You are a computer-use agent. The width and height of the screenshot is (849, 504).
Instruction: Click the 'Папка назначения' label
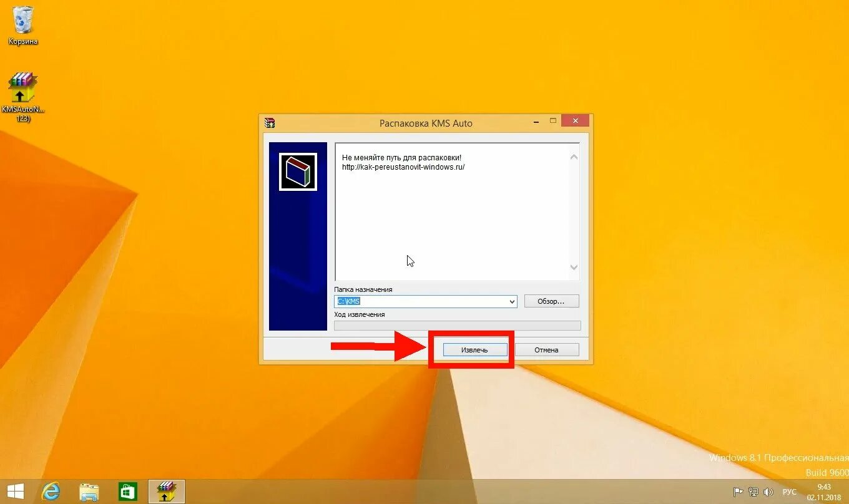pyautogui.click(x=363, y=289)
